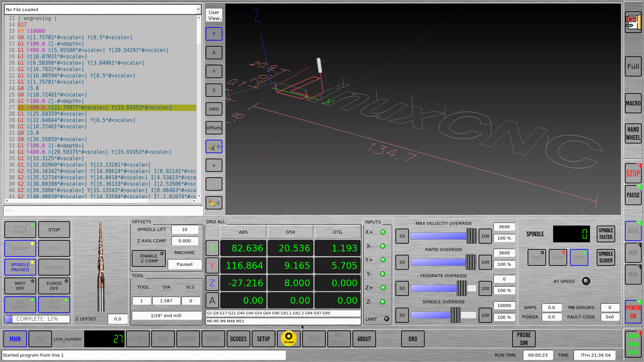Open the DRO tab button

pyautogui.click(x=413, y=339)
